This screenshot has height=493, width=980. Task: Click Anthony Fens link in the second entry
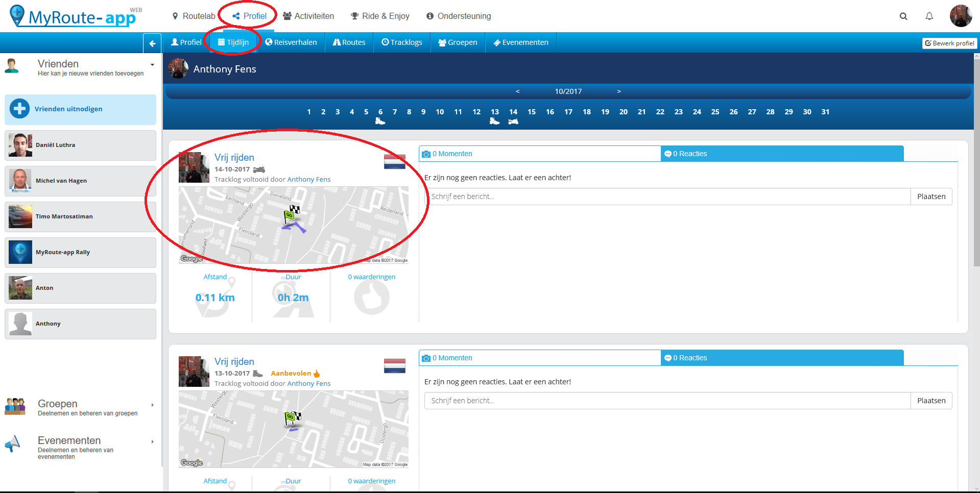[308, 384]
